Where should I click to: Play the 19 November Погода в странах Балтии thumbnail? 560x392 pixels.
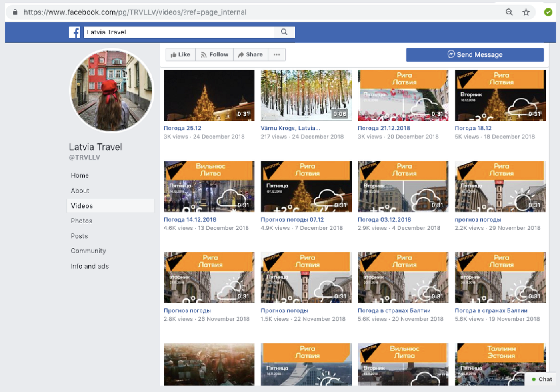pos(500,277)
